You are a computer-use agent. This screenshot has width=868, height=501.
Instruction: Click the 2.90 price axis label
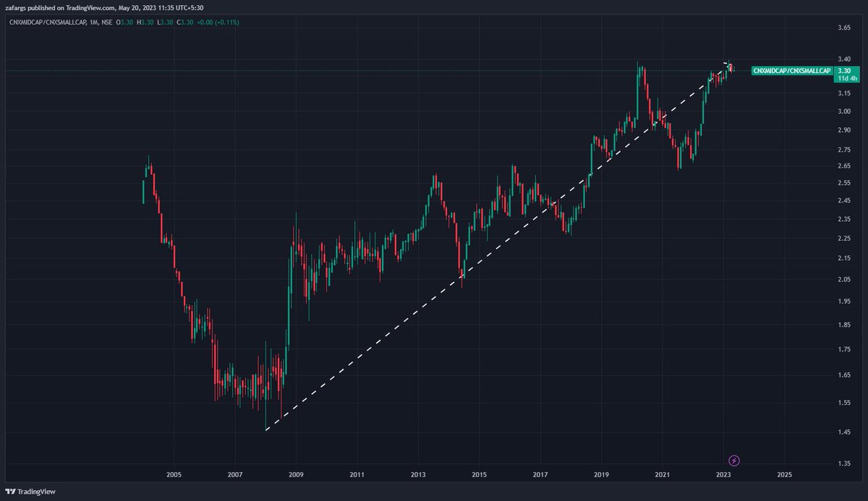843,129
